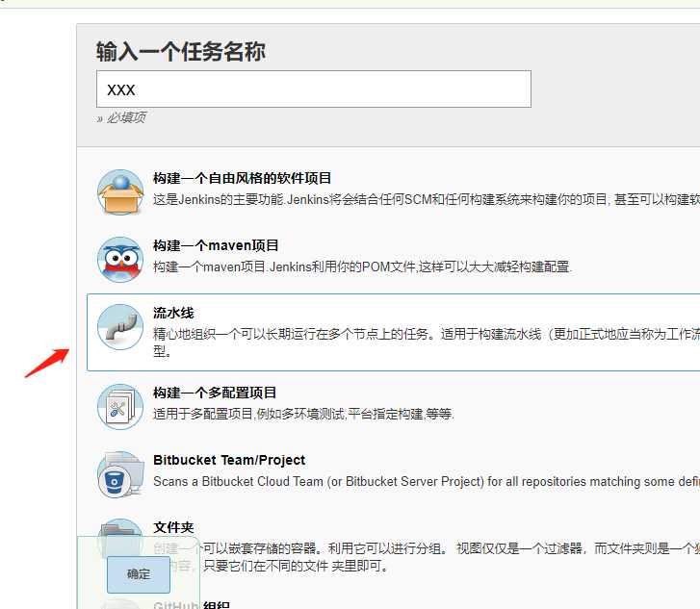The image size is (700, 609).
Task: Click the maven POM description text
Action: pos(362,266)
